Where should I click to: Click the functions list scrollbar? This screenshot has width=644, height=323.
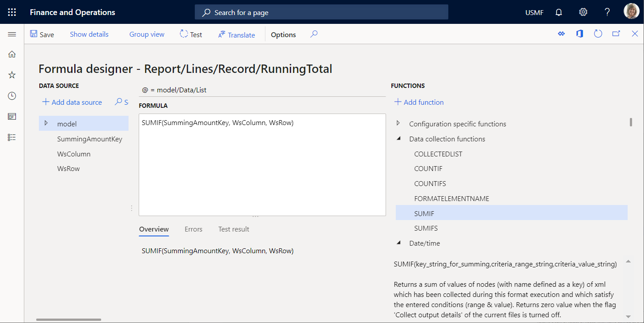click(631, 122)
